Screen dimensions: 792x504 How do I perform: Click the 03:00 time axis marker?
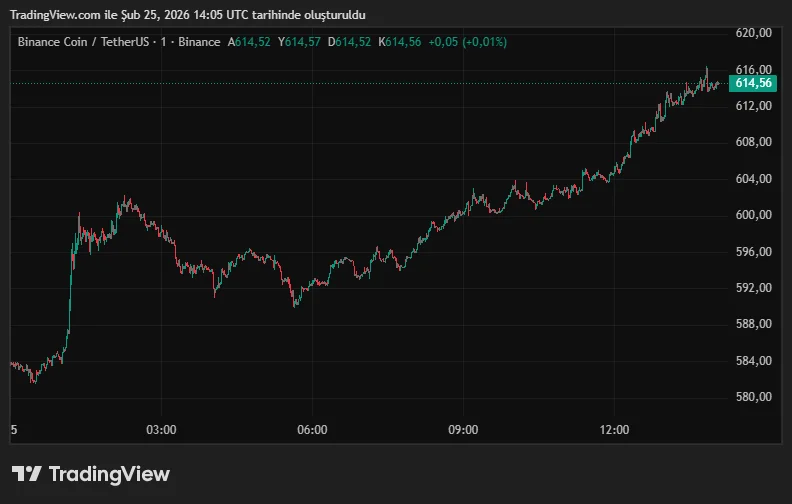point(161,430)
